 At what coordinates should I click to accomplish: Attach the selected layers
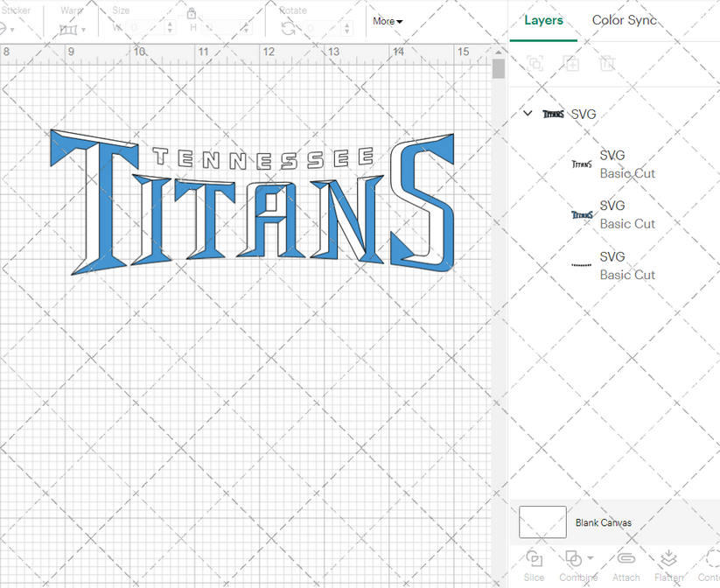click(626, 564)
